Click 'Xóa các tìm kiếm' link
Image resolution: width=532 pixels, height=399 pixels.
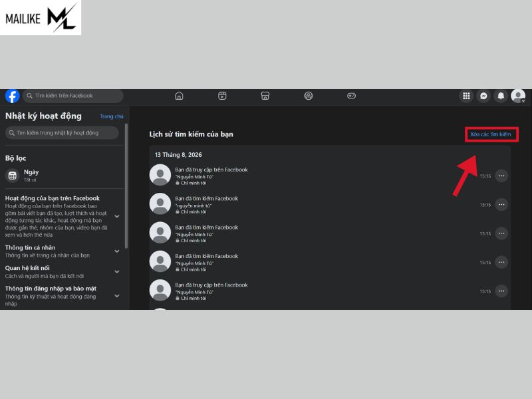pyautogui.click(x=491, y=134)
